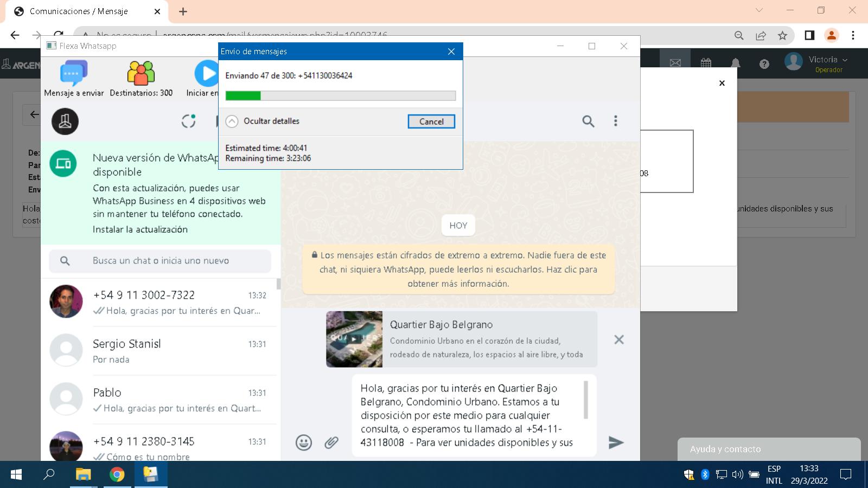This screenshot has width=868, height=488.
Task: Open File Explorer from taskbar
Action: tap(83, 474)
